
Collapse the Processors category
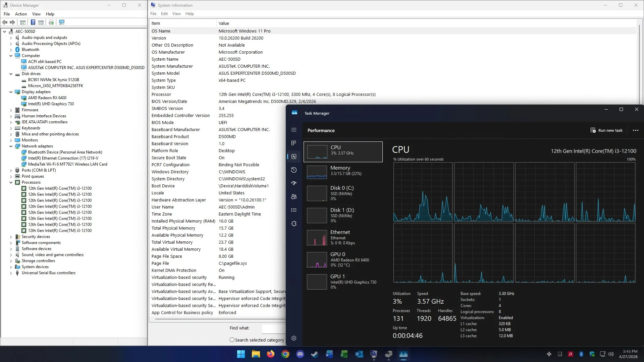pos(11,182)
